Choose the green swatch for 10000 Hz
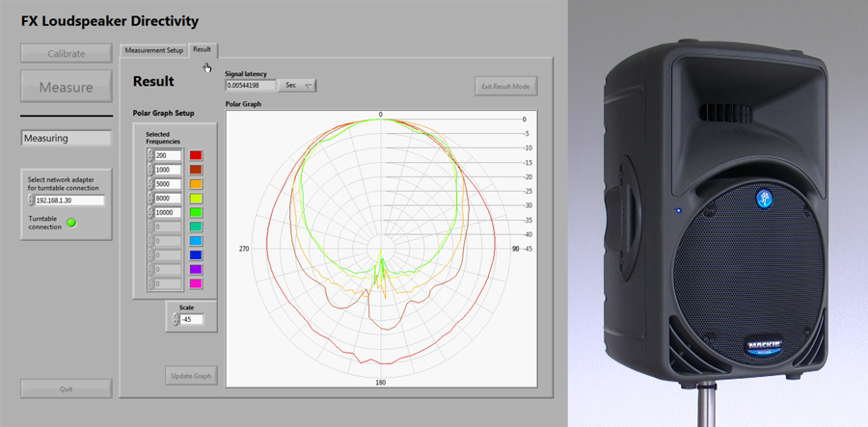 196,213
